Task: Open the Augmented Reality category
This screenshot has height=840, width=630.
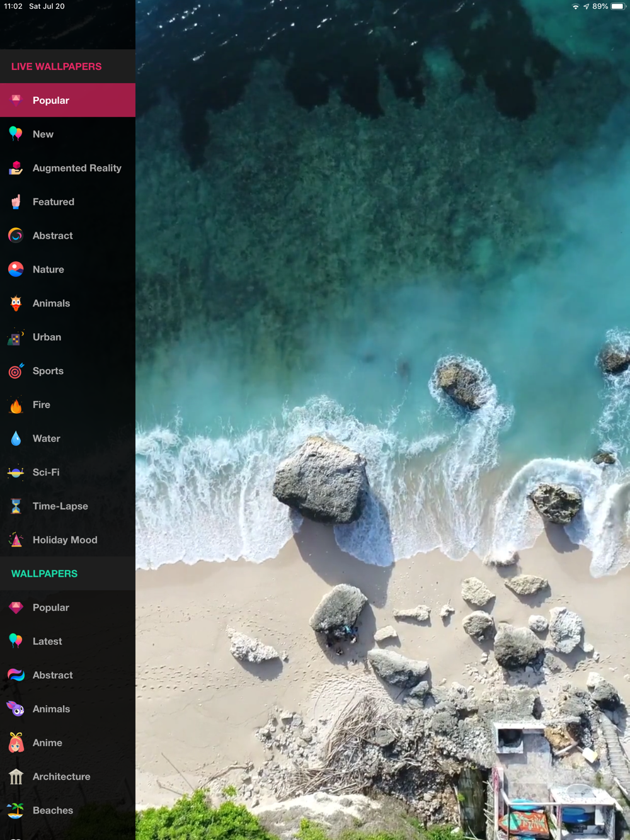Action: 67,168
